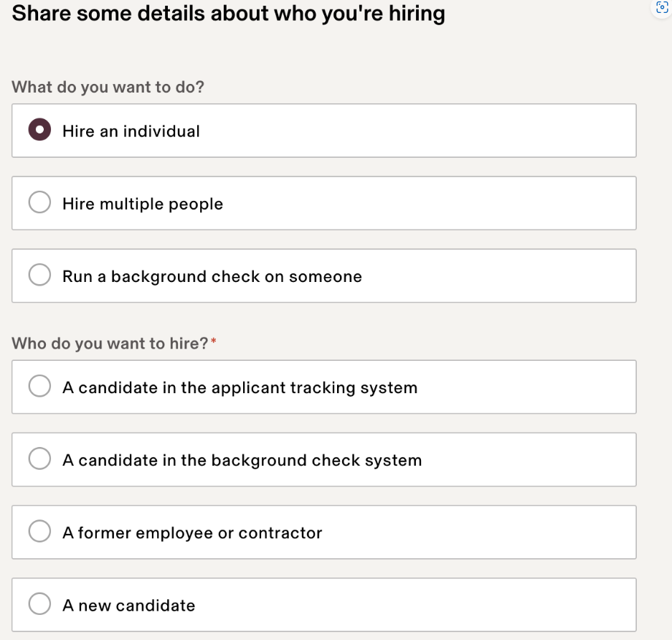Click the "Hire multiple people" label text
This screenshot has height=640, width=672.
click(x=143, y=204)
